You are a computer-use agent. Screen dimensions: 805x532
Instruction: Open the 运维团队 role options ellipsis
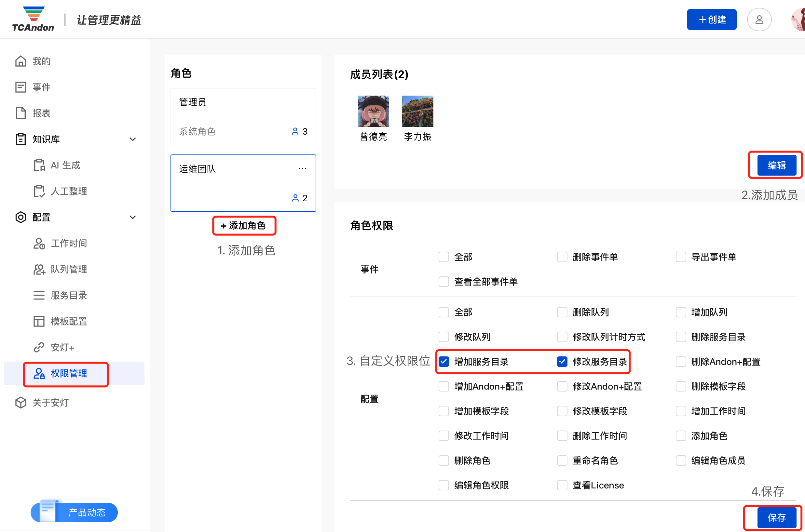pos(302,169)
